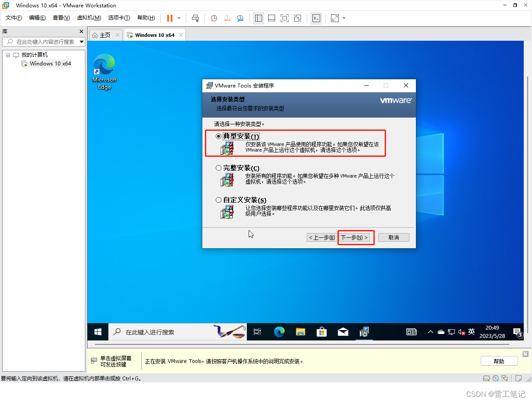Launch Edge from the guest taskbar
The width and height of the screenshot is (532, 402).
click(x=279, y=332)
